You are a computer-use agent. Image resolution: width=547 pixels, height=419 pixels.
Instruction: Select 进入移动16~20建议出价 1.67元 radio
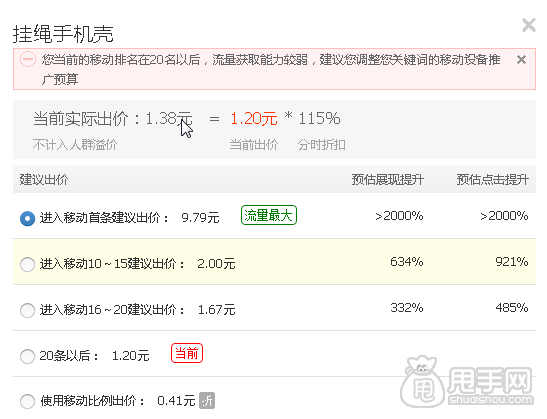[x=28, y=310]
